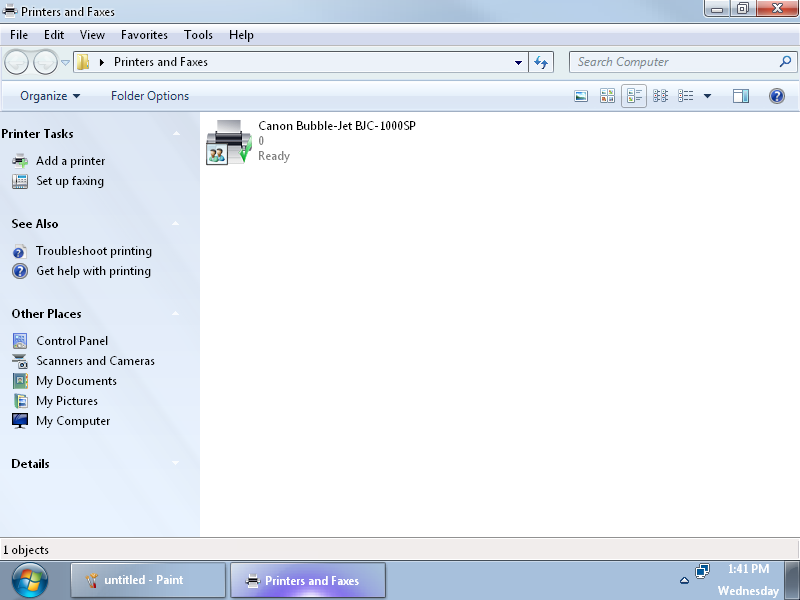Open the My Computer link
The image size is (800, 600).
(73, 421)
